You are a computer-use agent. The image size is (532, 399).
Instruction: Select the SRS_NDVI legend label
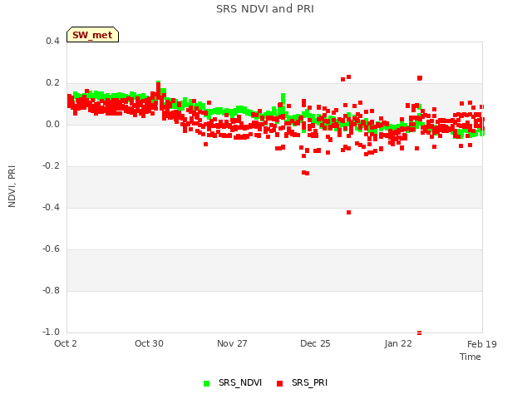click(240, 382)
